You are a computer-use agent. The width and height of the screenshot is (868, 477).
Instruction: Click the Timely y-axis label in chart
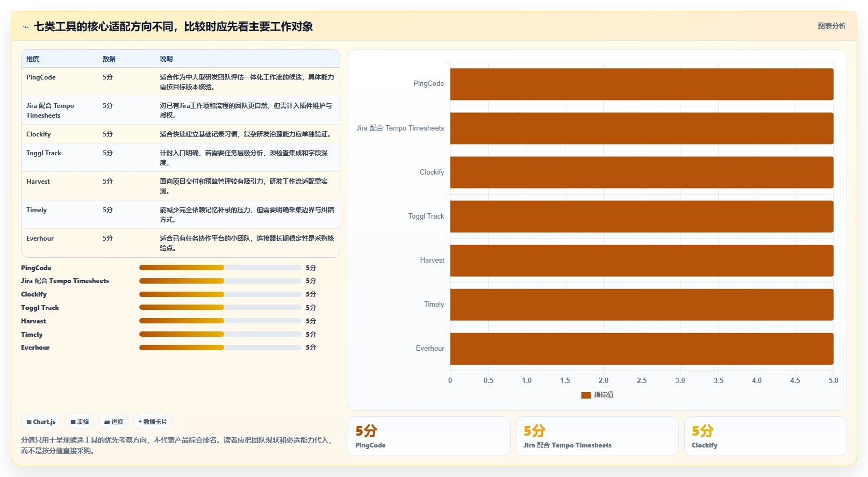pos(434,305)
